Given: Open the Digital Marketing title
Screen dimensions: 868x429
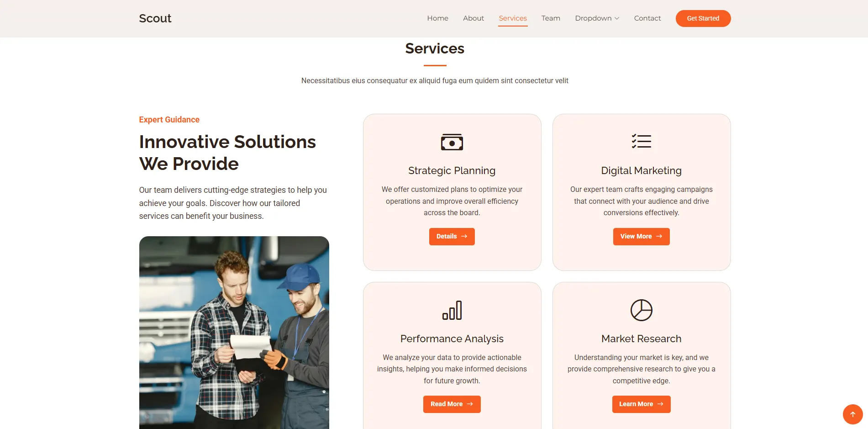Looking at the screenshot, I should [641, 170].
